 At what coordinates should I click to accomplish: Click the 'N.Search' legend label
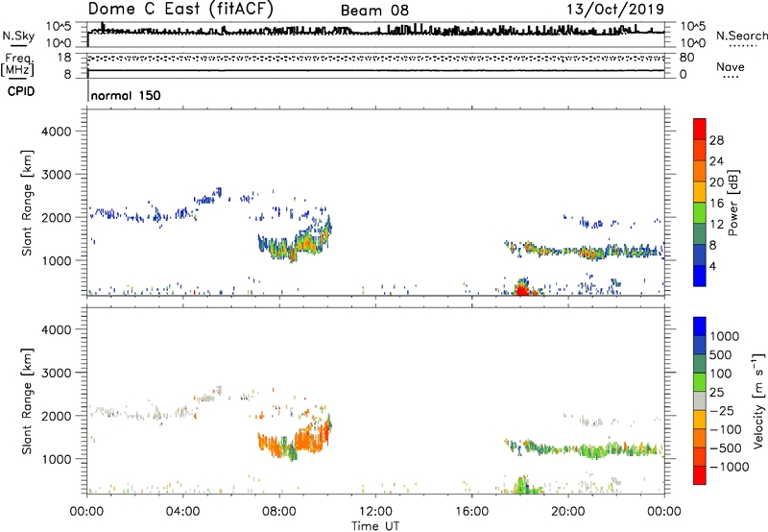(741, 36)
